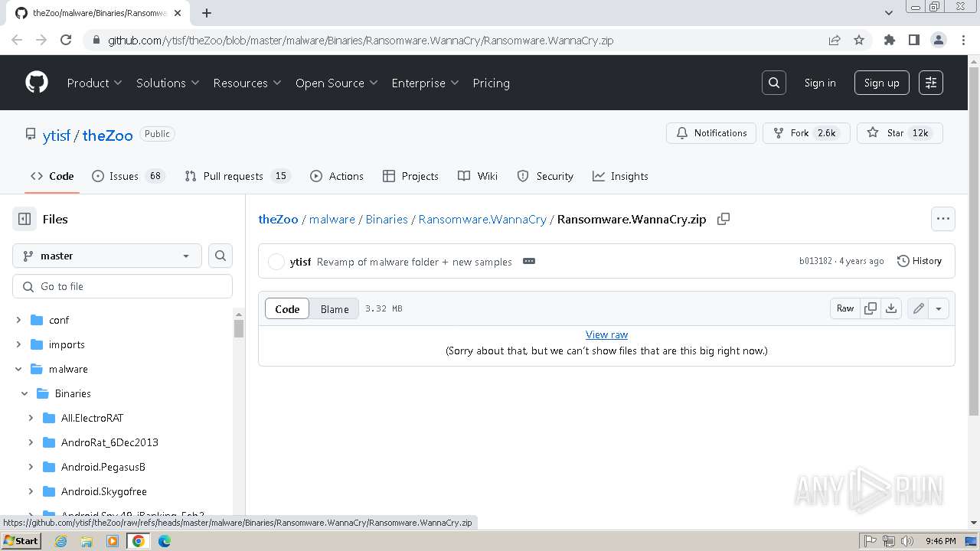
Task: Go back to previous page
Action: coord(17,40)
